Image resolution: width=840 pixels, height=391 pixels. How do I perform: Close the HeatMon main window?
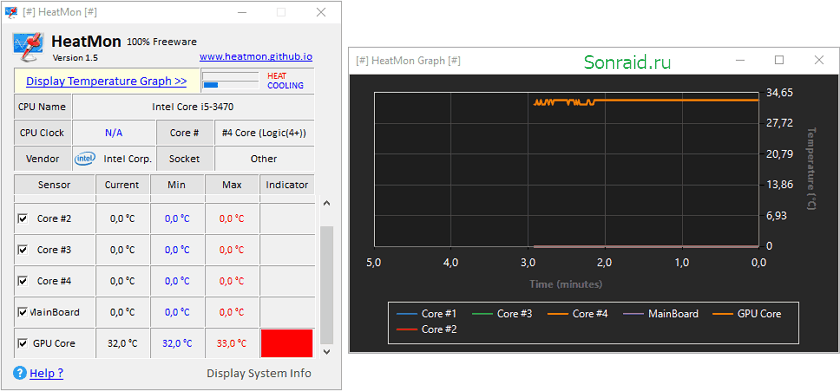[321, 12]
